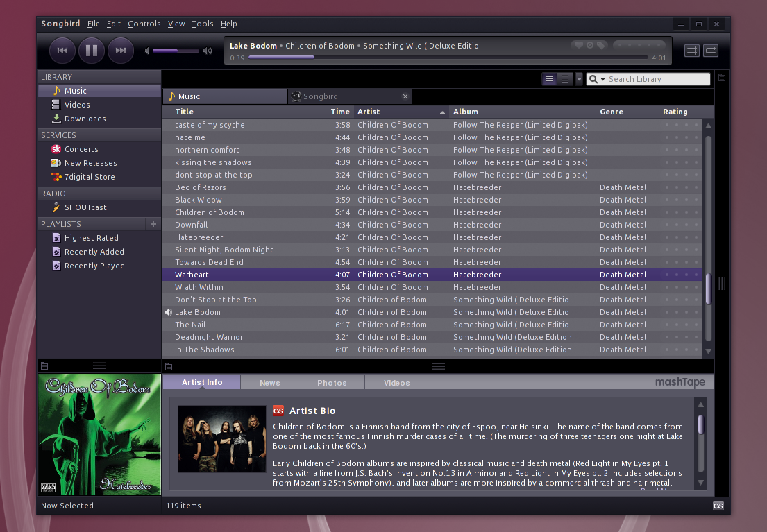Viewport: 767px width, 532px height.
Task: Love the current track with the heart icon
Action: coord(579,45)
